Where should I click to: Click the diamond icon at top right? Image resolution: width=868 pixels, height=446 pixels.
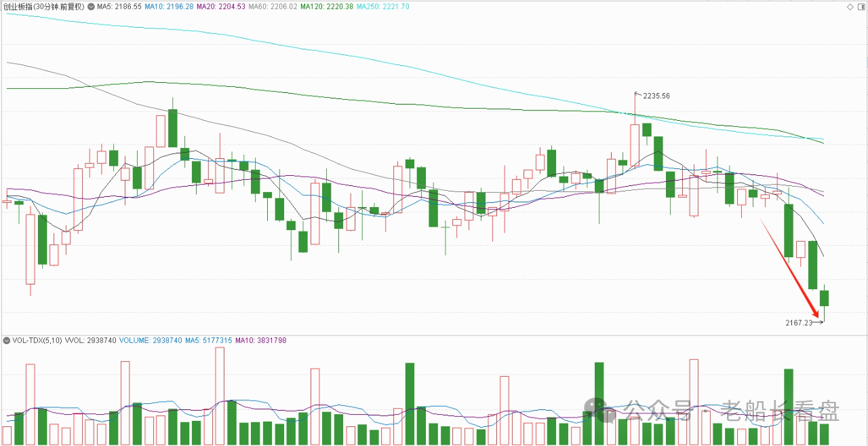(x=850, y=6)
